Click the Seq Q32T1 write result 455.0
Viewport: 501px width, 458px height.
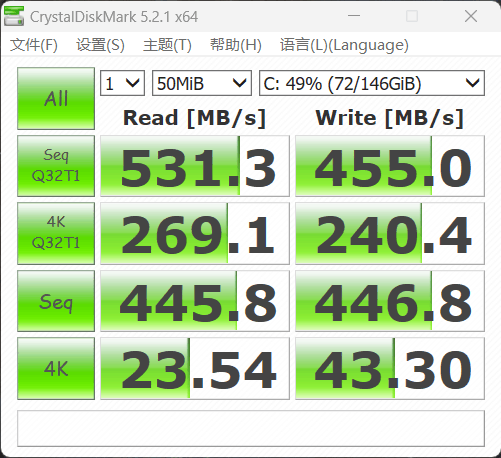tap(390, 166)
